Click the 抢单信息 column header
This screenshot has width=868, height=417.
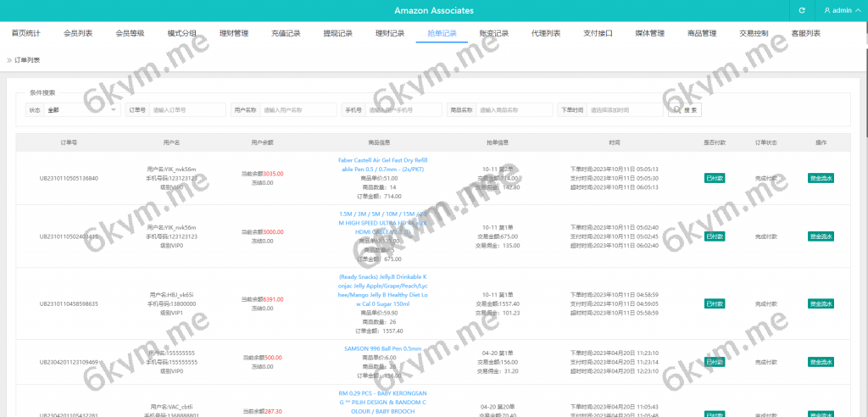coord(498,142)
